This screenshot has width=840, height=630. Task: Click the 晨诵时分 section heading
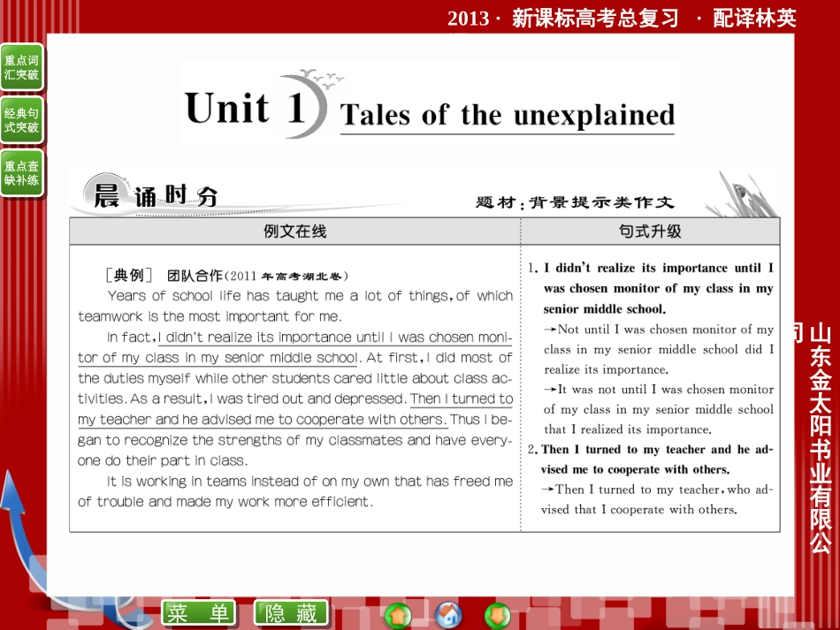click(x=156, y=196)
